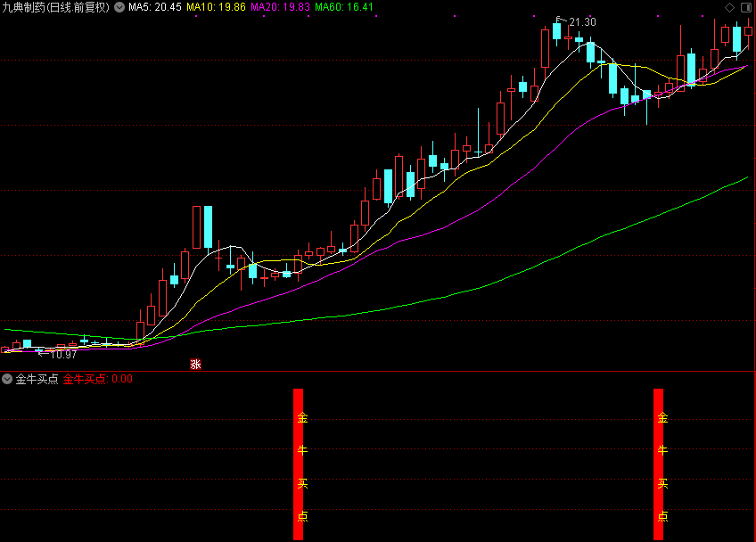The image size is (756, 542).
Task: Click the white 金牛买点 indicator name
Action: [37, 379]
